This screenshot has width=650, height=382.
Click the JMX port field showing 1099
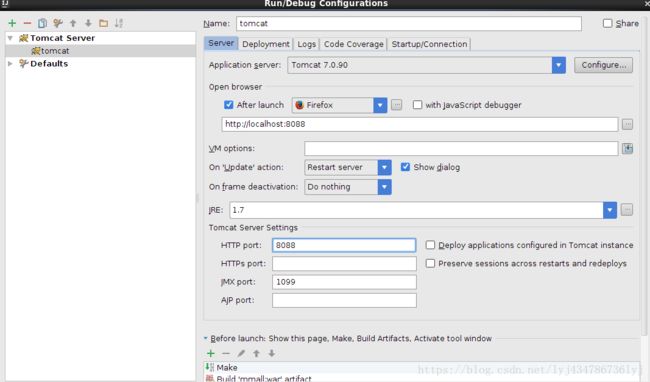tap(344, 282)
